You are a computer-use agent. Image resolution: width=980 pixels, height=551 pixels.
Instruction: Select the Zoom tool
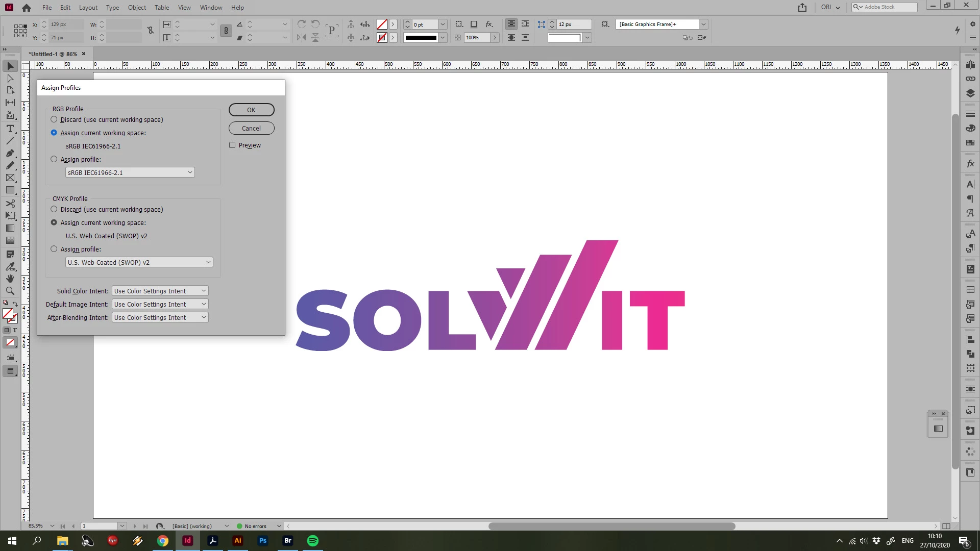pyautogui.click(x=10, y=291)
